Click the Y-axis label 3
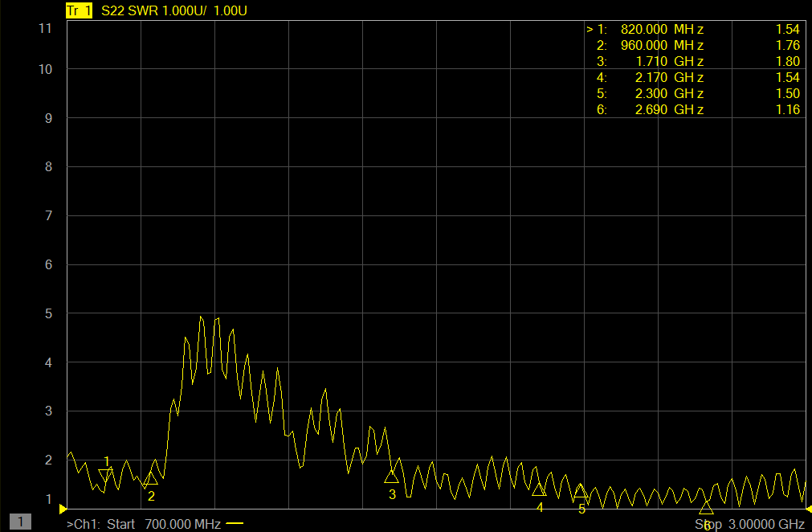This screenshot has height=532, width=812. point(49,411)
